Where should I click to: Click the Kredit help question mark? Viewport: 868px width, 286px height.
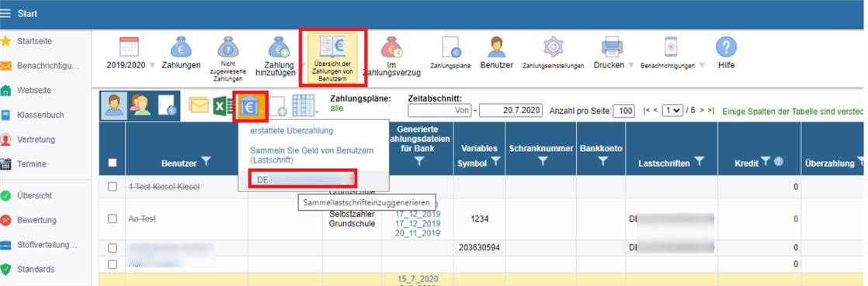coord(778,162)
